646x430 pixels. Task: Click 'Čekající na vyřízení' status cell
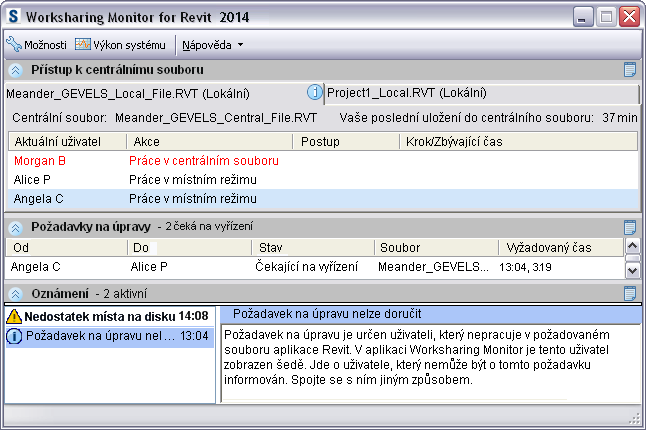(307, 267)
